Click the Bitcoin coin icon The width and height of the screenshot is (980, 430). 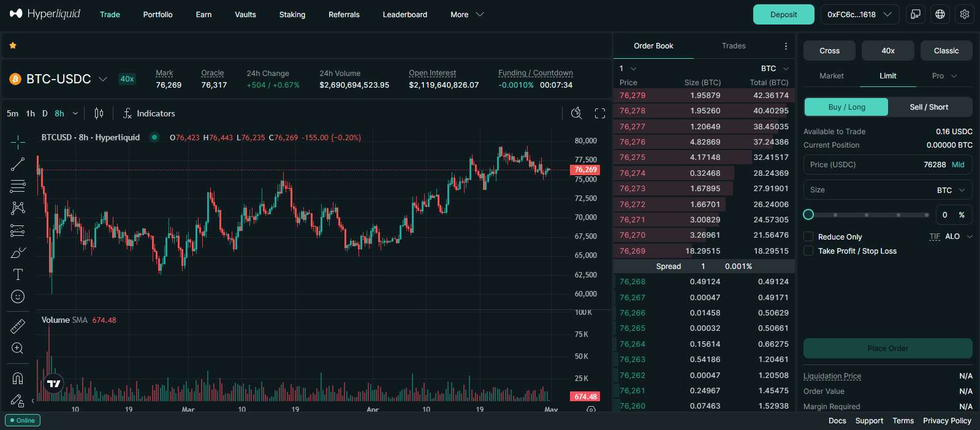pyautogui.click(x=15, y=79)
